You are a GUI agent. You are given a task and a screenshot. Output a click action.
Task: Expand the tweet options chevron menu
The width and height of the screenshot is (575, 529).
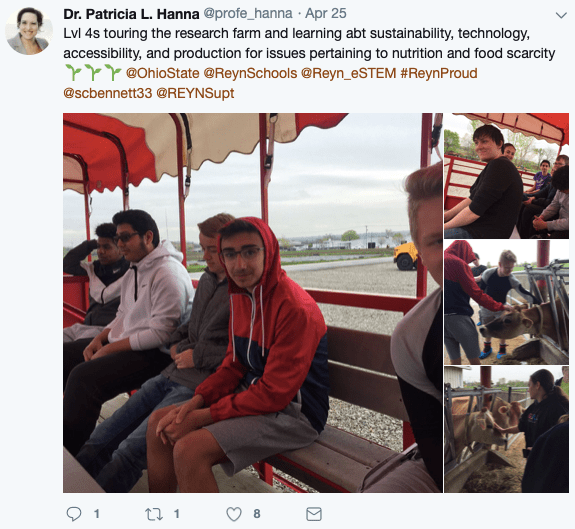pyautogui.click(x=561, y=15)
